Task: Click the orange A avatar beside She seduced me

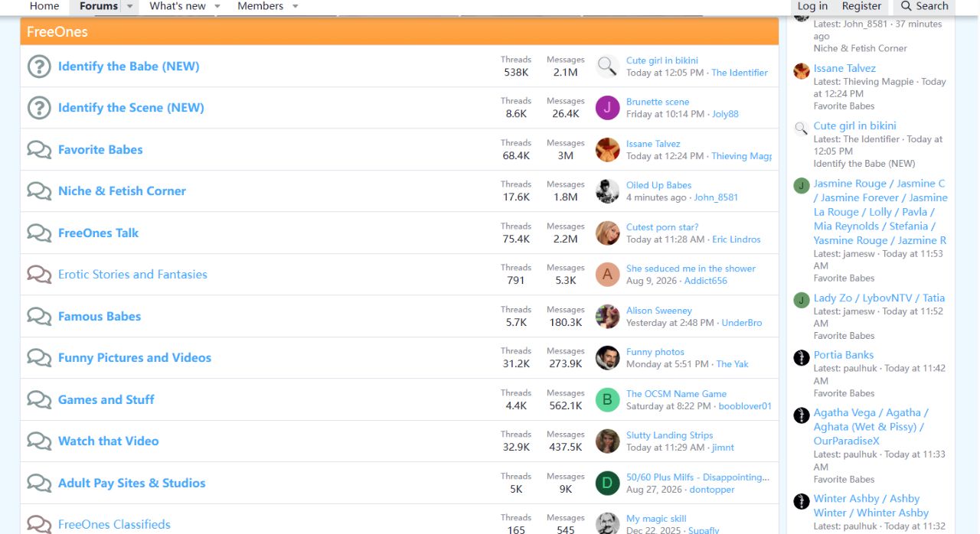Action: tap(607, 275)
